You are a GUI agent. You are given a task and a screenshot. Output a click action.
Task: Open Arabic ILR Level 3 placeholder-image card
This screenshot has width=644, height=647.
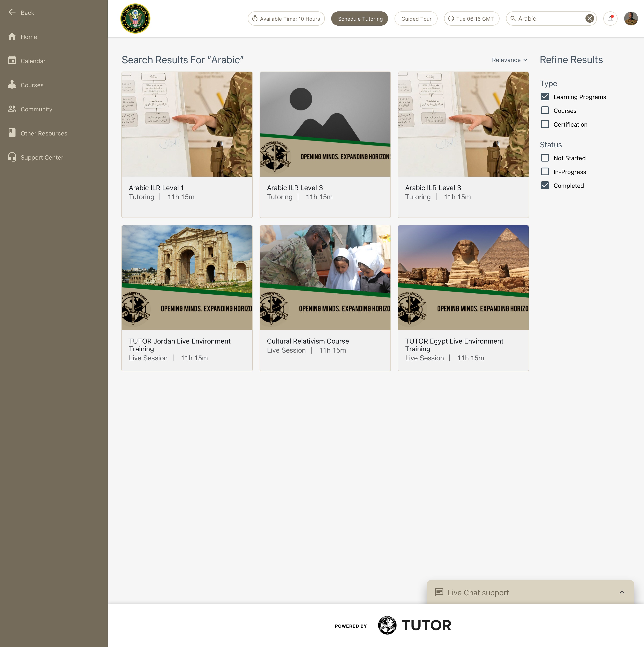325,145
